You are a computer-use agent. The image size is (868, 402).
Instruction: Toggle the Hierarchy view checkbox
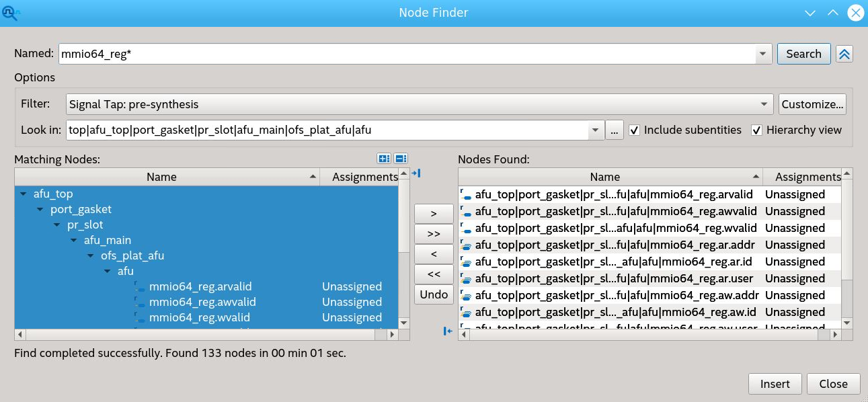coord(756,130)
